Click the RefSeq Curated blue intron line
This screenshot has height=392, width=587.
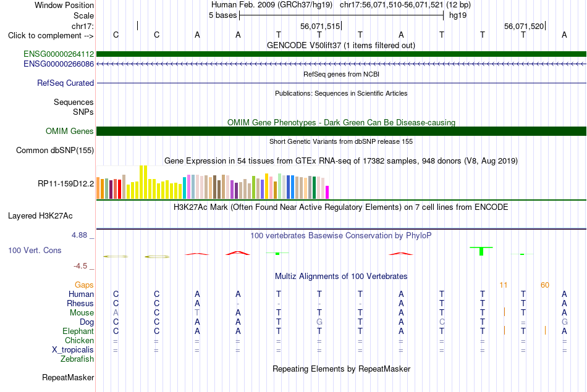(341, 83)
